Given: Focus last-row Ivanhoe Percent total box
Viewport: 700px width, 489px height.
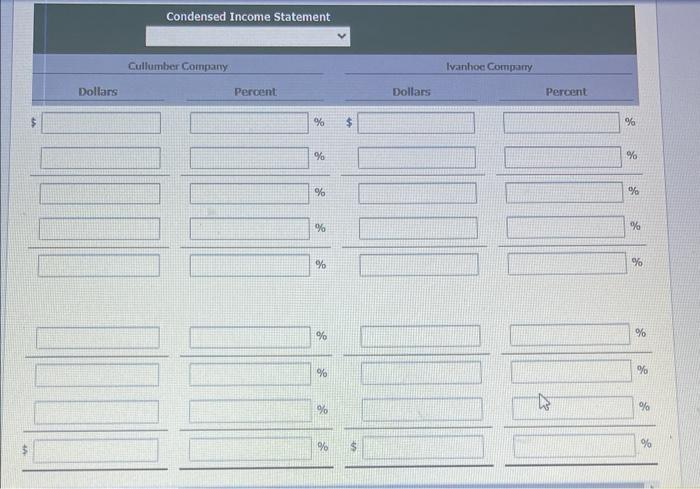Looking at the screenshot, I should [x=575, y=446].
